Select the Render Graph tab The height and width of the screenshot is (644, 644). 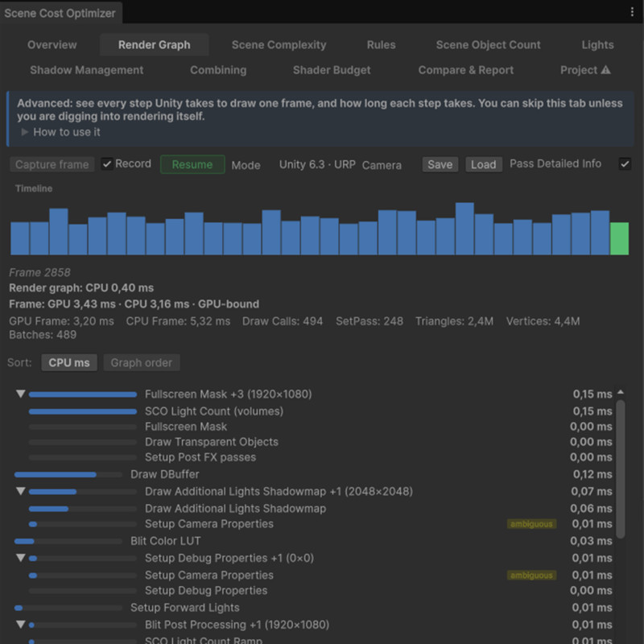154,45
